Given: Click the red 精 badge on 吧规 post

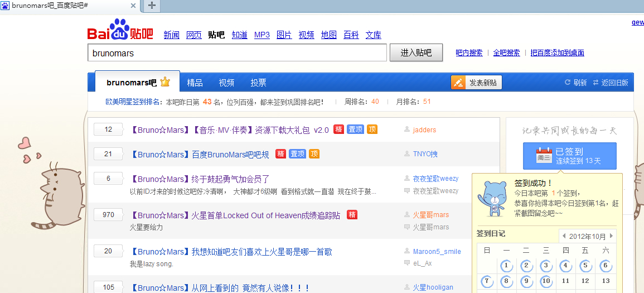Looking at the screenshot, I should coord(280,154).
